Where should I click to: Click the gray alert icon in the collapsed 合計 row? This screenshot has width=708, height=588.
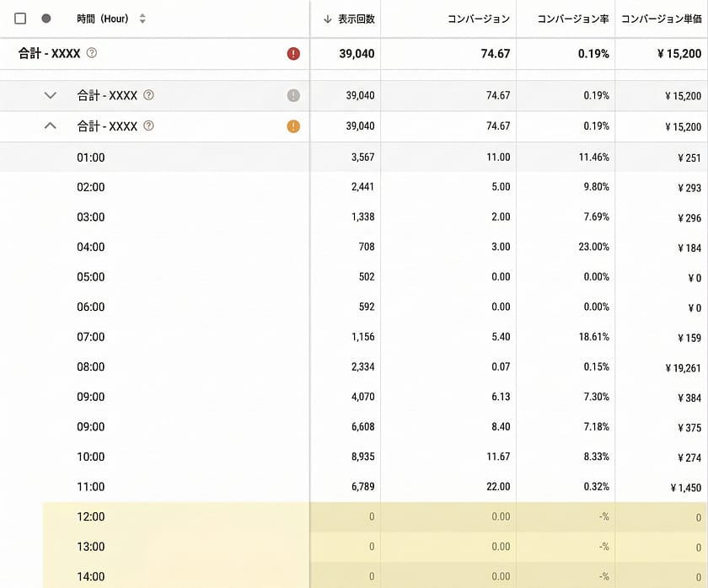coord(293,96)
